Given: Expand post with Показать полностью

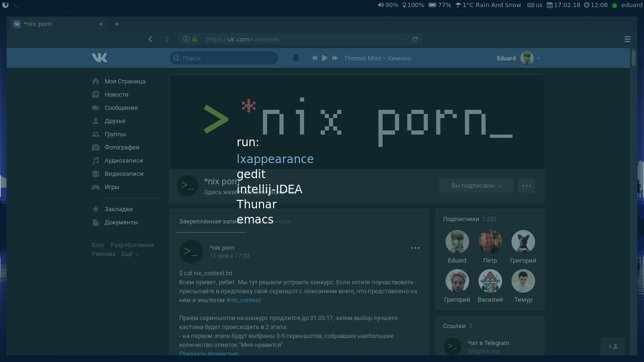Looking at the screenshot, I should 210,354.
